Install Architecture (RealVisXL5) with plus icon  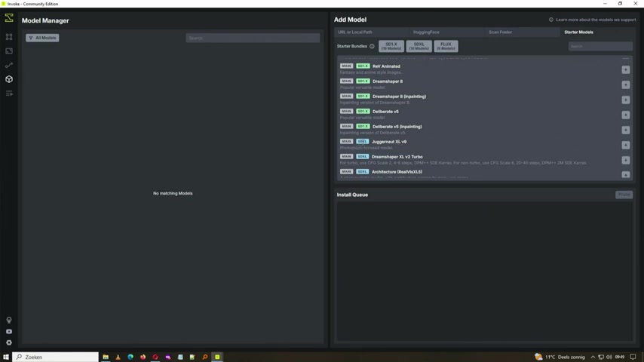pos(625,175)
